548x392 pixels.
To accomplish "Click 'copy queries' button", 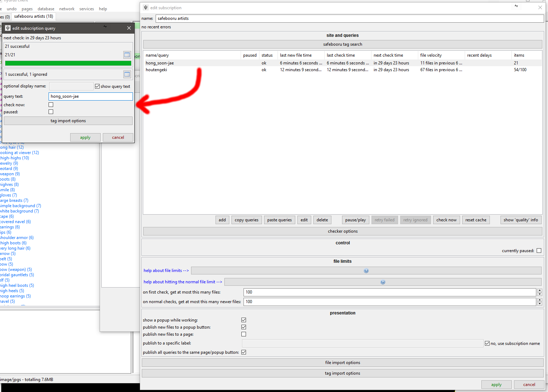I will (x=247, y=220).
